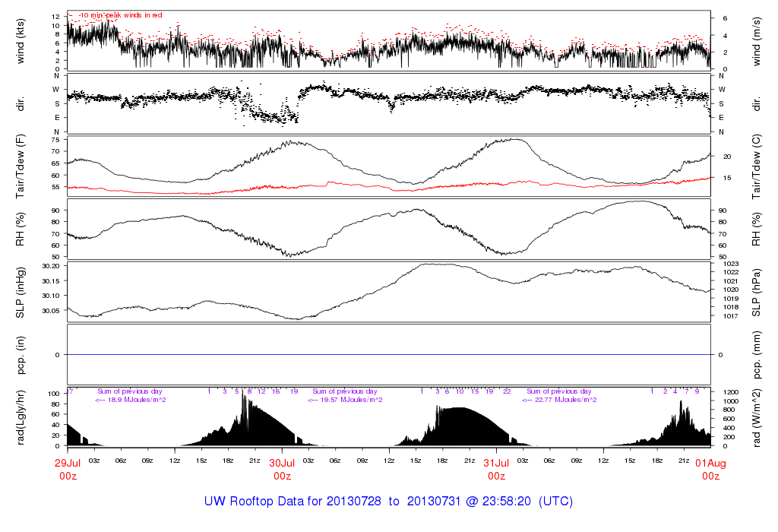This screenshot has height=532, width=778.
Task: Click the 18.9 MJoules/m^2 daily sum text
Action: (131, 400)
